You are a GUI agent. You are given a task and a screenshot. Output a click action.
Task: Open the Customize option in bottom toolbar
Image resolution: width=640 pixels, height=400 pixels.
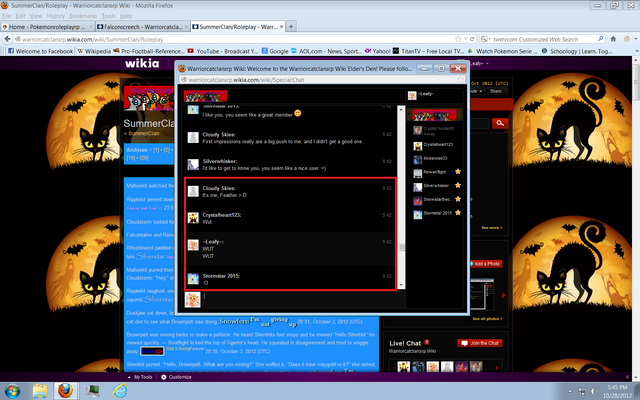point(176,377)
